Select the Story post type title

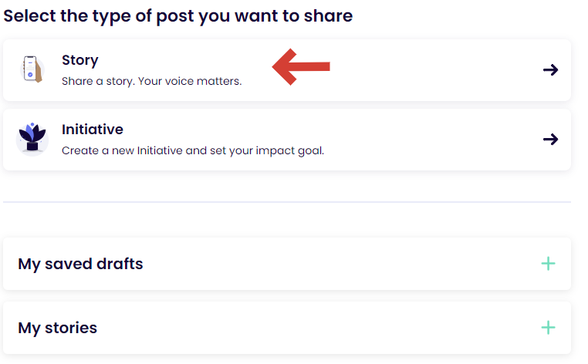(80, 60)
